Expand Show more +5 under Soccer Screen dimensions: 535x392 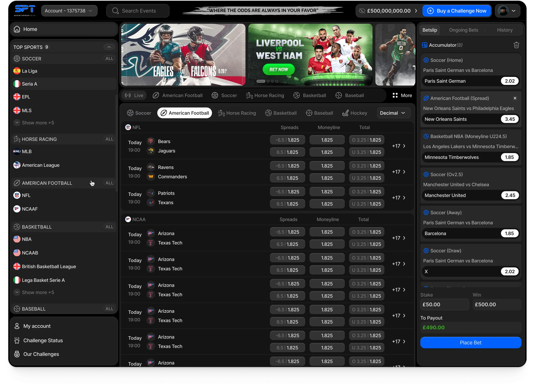click(x=34, y=123)
